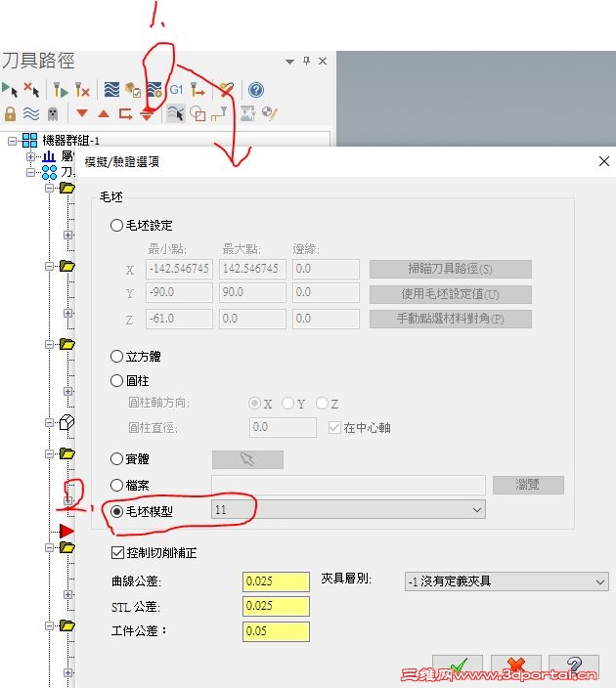The width and height of the screenshot is (616, 688).
Task: Select the 圓柱 stock shape option
Action: (x=116, y=380)
